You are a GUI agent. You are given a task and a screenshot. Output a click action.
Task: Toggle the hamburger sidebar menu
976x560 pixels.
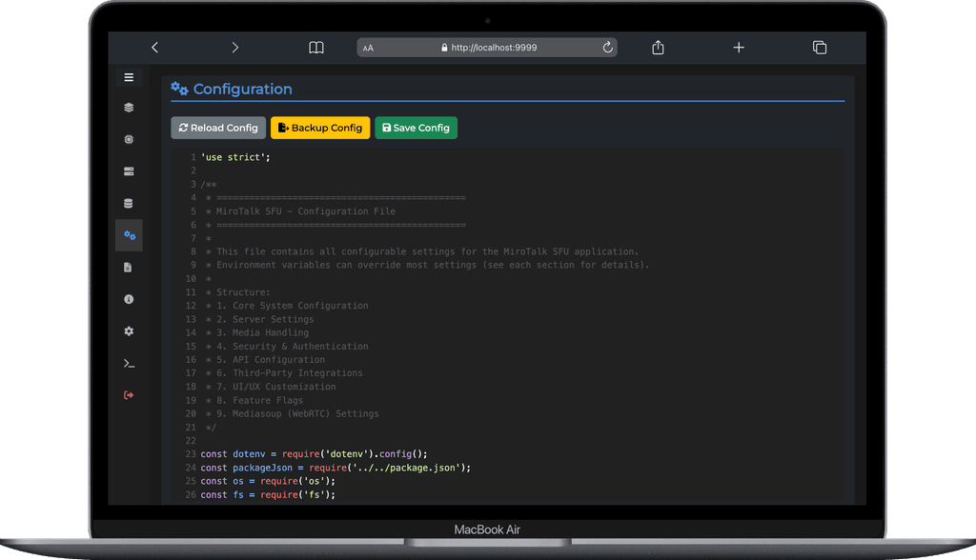click(x=129, y=78)
